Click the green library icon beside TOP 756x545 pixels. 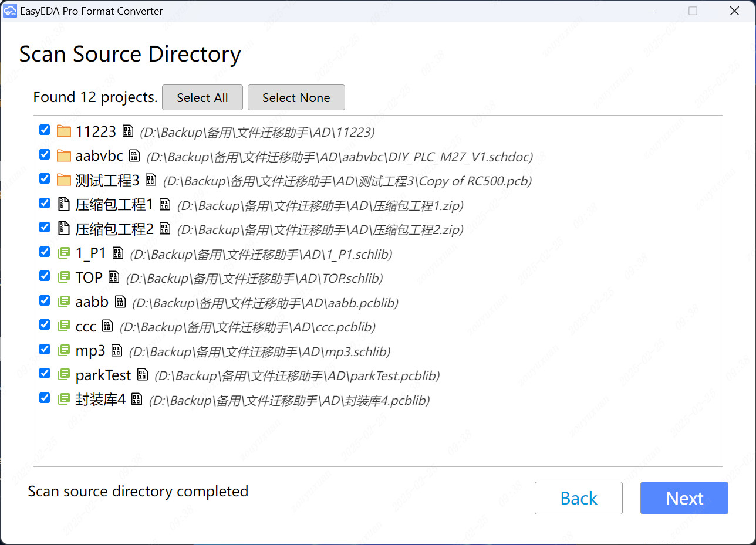[x=64, y=277]
